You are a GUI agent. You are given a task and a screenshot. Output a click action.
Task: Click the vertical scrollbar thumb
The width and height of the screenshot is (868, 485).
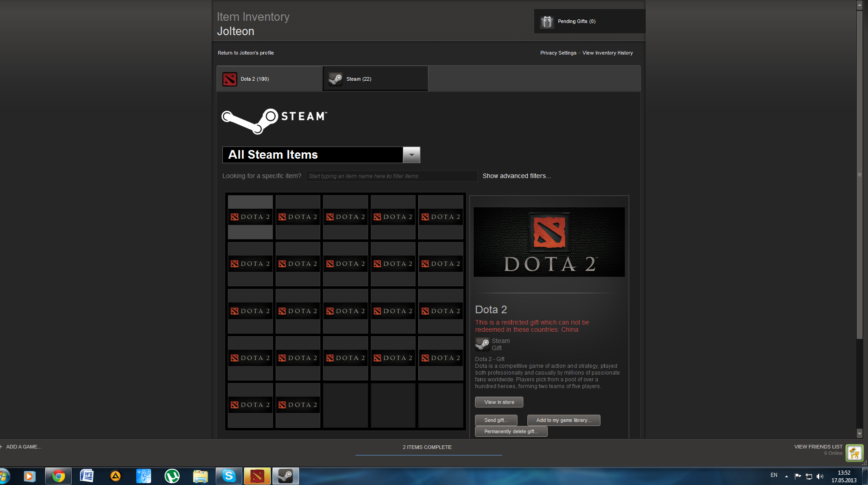[x=859, y=174]
